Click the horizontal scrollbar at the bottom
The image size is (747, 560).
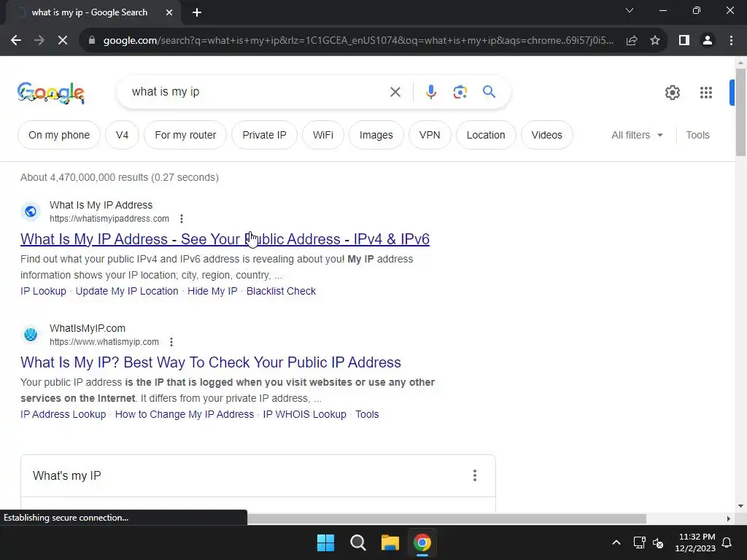coord(446,518)
